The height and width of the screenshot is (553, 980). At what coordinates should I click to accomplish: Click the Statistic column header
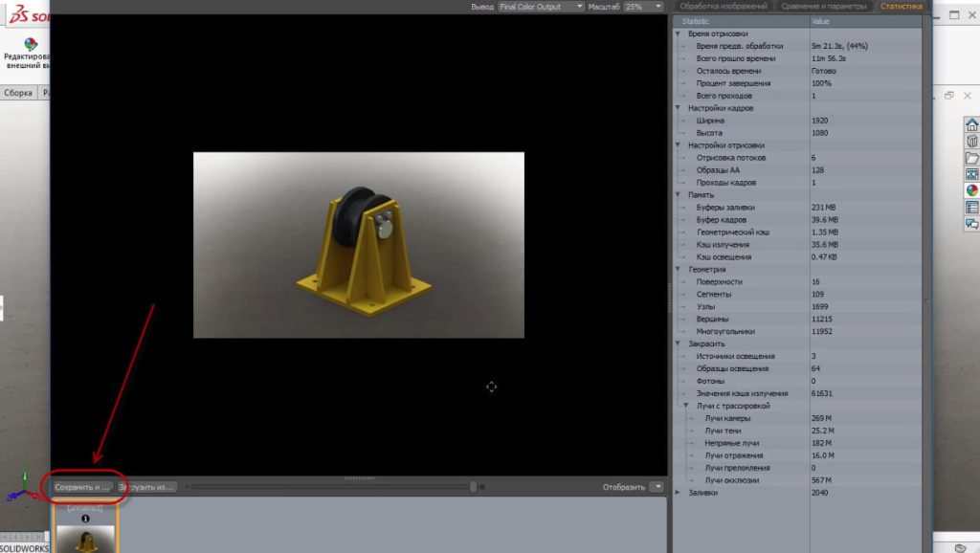tap(742, 21)
